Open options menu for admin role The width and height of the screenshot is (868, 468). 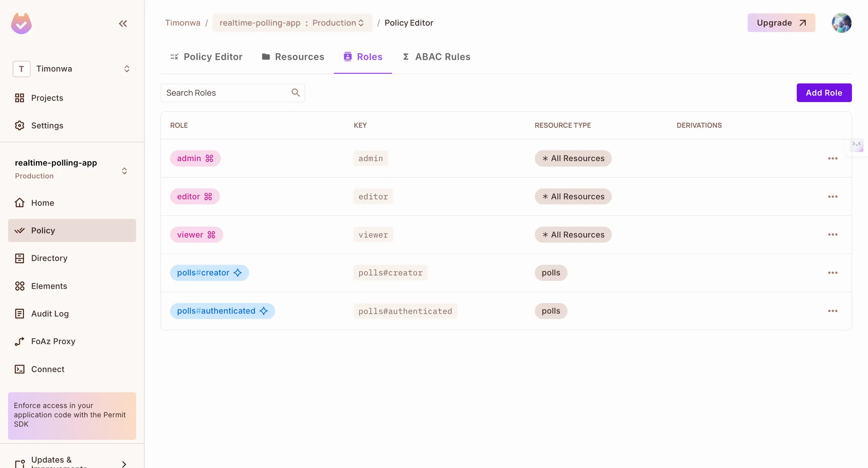(x=832, y=159)
